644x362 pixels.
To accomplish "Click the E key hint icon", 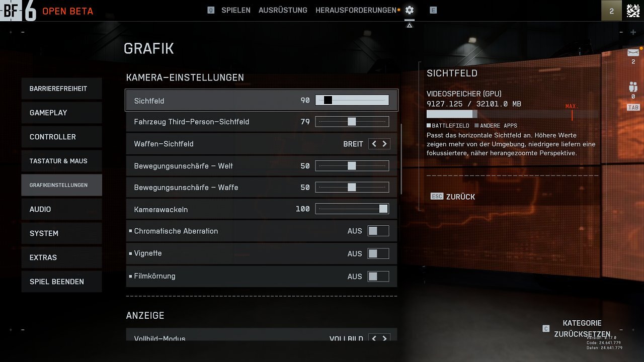I will click(x=433, y=10).
